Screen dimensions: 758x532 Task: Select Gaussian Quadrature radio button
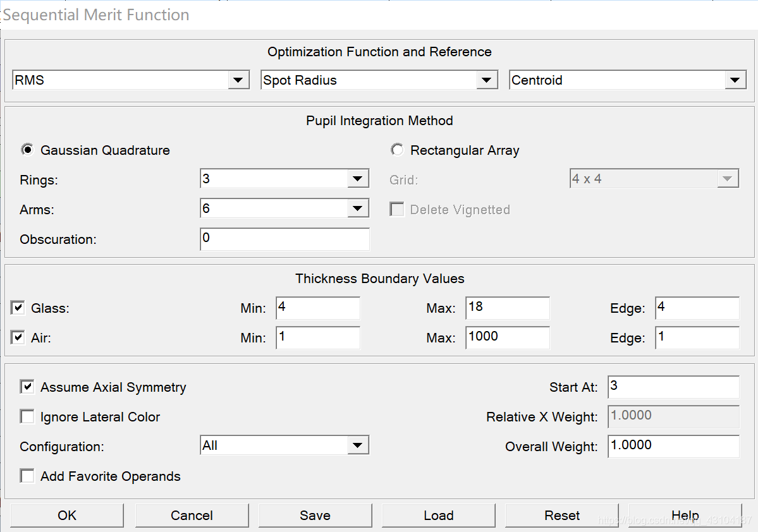point(28,150)
